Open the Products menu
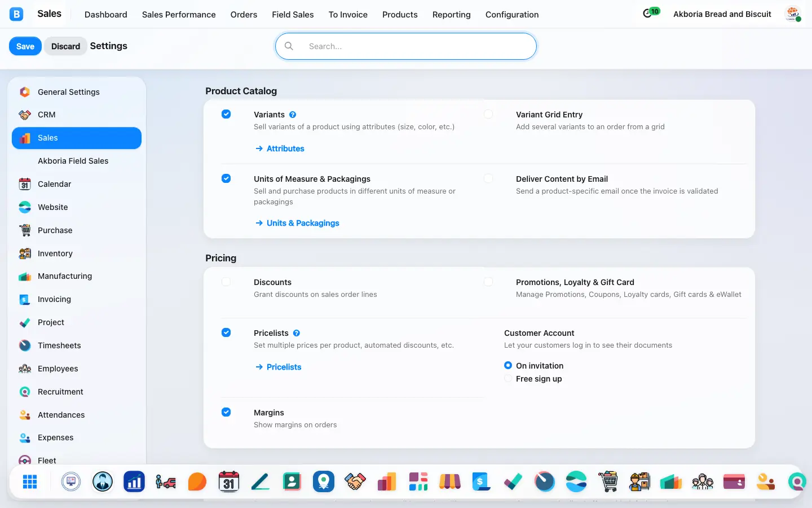The height and width of the screenshot is (508, 812). point(400,15)
